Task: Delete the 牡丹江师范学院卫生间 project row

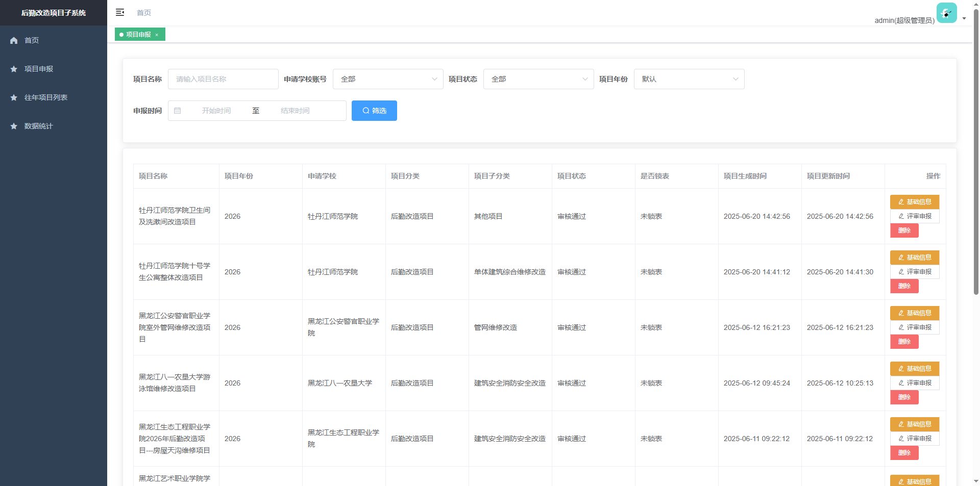Action: tap(904, 231)
